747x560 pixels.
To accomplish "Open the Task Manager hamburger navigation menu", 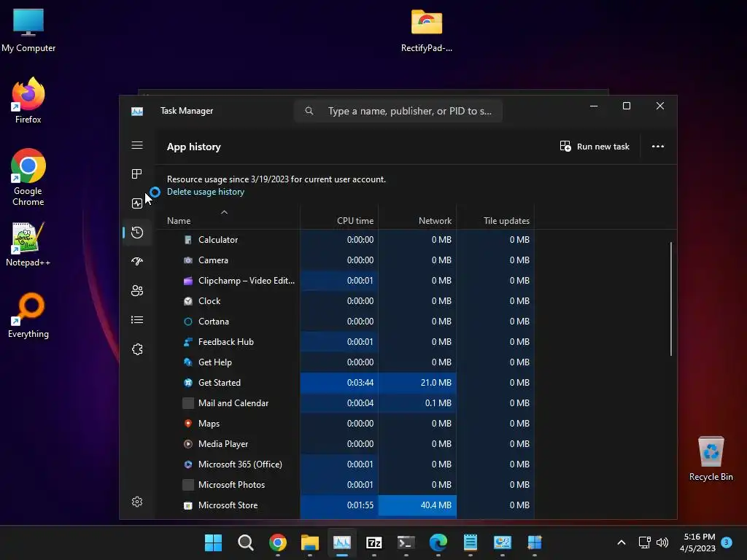I will pyautogui.click(x=137, y=145).
